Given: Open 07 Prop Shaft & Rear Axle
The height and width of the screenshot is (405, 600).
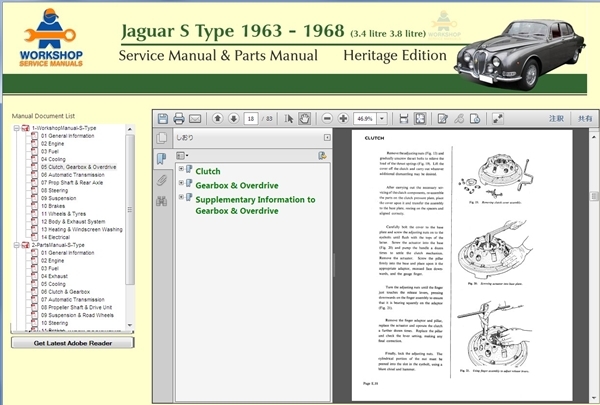Looking at the screenshot, I should coord(72,183).
